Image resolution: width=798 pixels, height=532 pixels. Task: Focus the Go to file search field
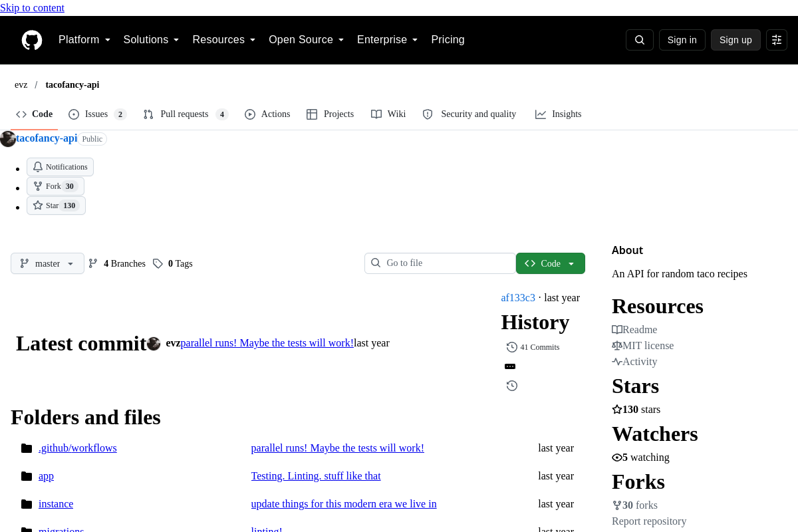tap(440, 263)
